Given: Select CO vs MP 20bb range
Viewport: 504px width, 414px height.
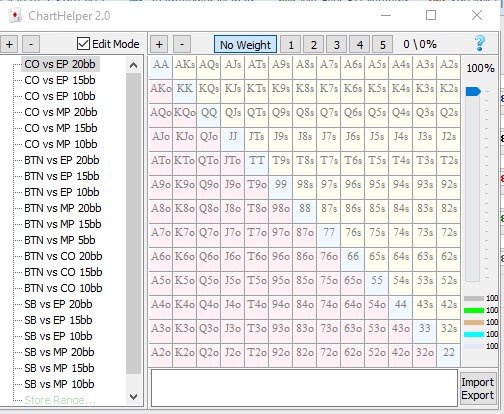Looking at the screenshot, I should pyautogui.click(x=61, y=112).
